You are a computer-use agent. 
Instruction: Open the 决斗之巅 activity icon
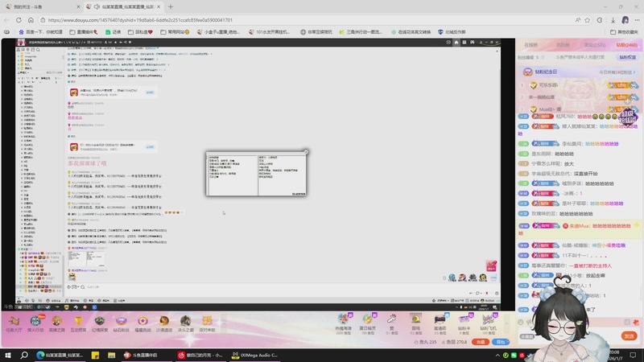pos(185,323)
